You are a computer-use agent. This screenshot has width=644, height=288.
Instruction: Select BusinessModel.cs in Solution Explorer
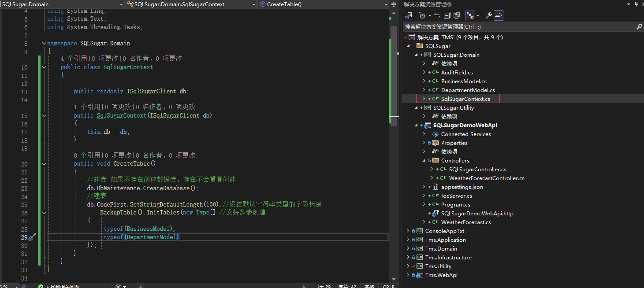click(x=464, y=81)
